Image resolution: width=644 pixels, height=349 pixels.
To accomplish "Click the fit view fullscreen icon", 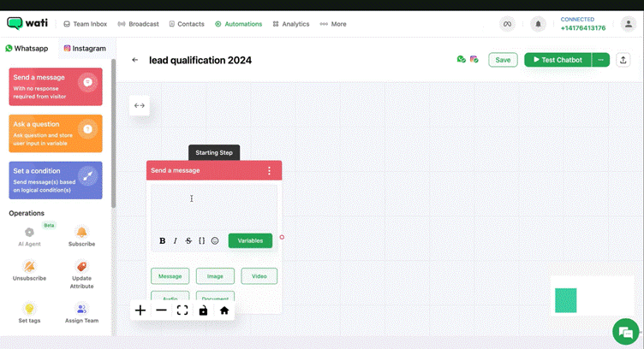I will coord(182,311).
